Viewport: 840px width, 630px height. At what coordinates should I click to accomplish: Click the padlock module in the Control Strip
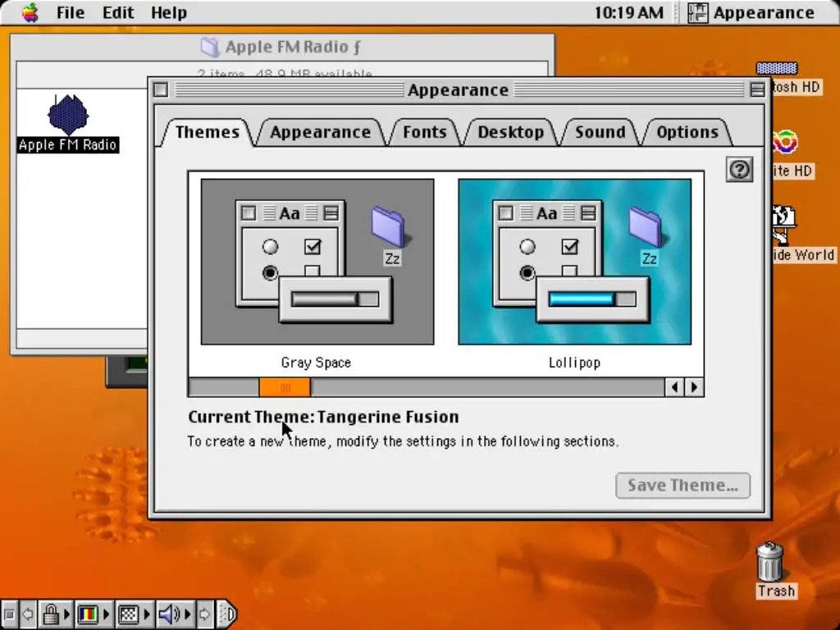pyautogui.click(x=51, y=614)
